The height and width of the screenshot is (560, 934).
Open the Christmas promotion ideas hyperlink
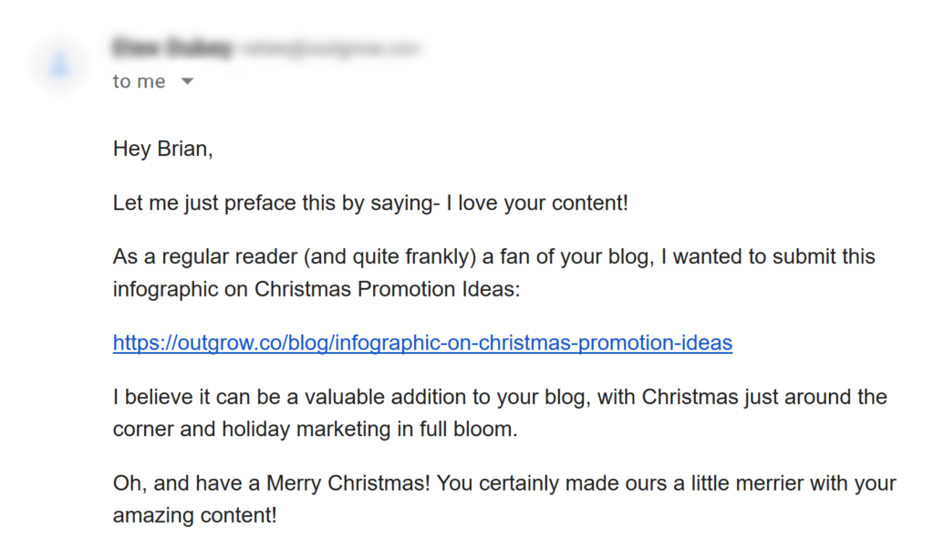(x=421, y=342)
